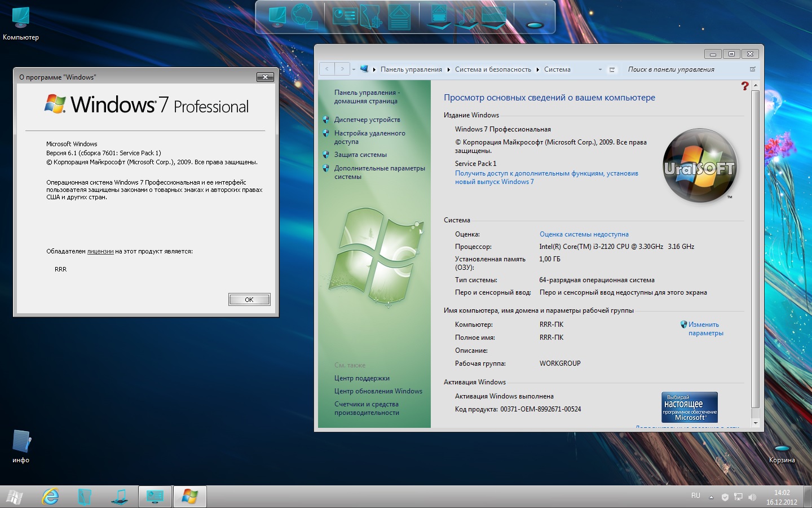Launch the computer monitor icon in top dock
The height and width of the screenshot is (508, 812).
tap(277, 16)
